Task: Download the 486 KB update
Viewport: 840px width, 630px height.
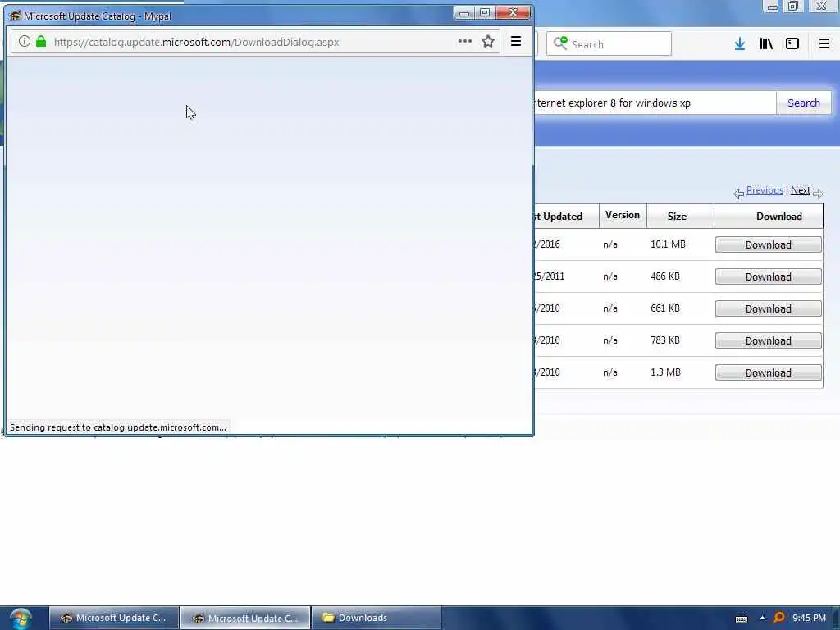Action: pos(768,277)
